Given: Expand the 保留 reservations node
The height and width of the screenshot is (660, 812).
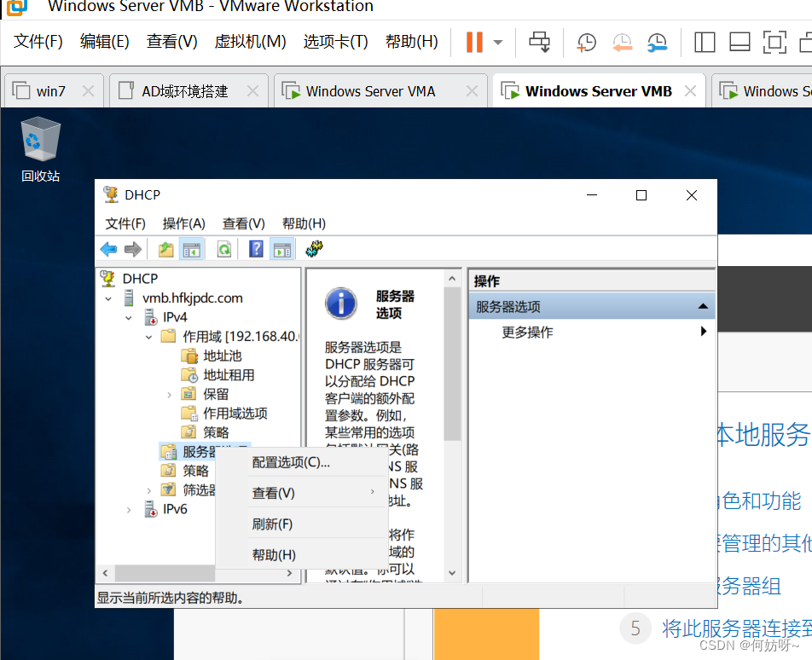Looking at the screenshot, I should tap(169, 394).
